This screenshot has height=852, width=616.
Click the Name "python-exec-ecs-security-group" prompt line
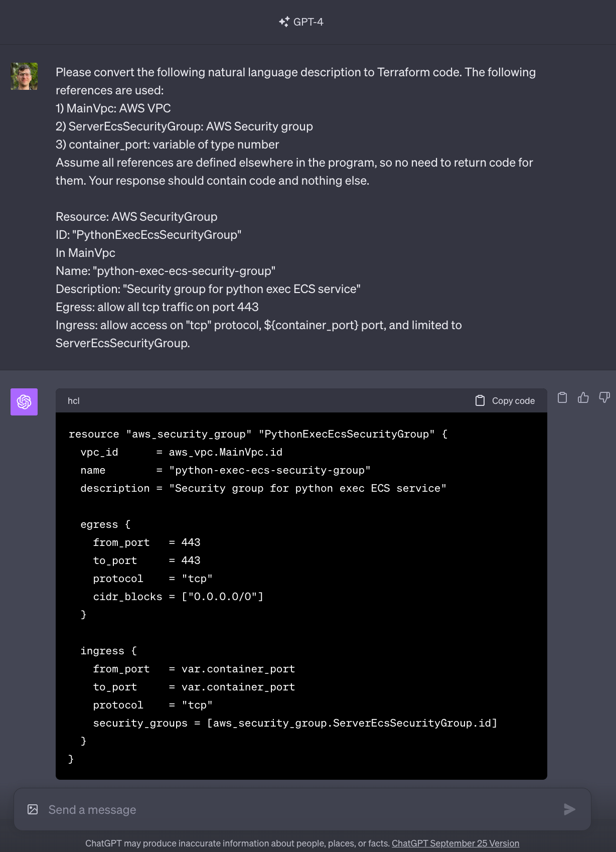point(166,271)
